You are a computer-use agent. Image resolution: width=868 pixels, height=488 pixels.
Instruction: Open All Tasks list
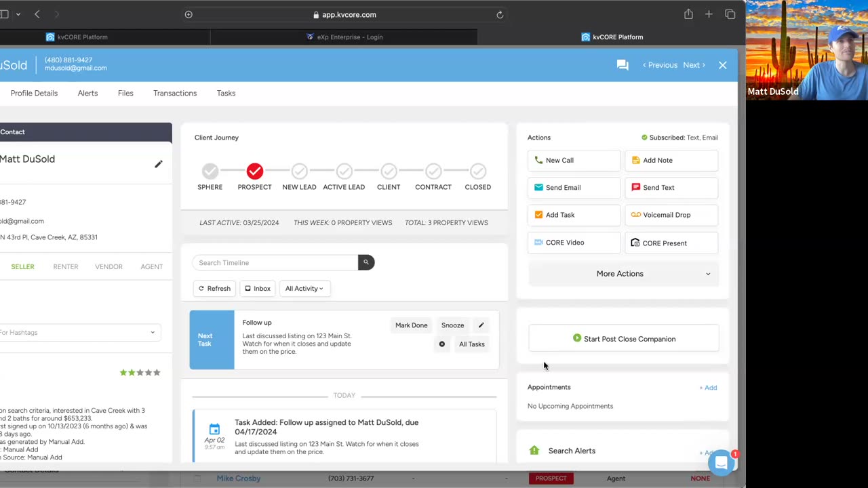472,344
